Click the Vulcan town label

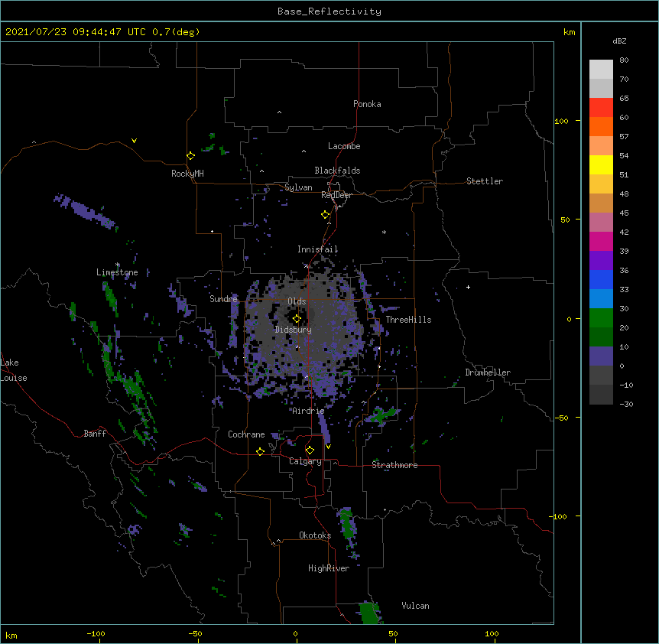(x=415, y=606)
